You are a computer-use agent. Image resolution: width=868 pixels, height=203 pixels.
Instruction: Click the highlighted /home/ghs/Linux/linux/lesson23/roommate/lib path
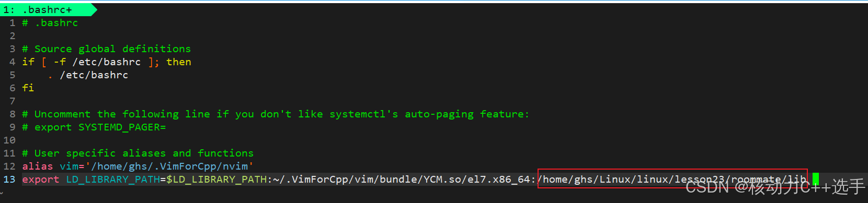coord(672,180)
